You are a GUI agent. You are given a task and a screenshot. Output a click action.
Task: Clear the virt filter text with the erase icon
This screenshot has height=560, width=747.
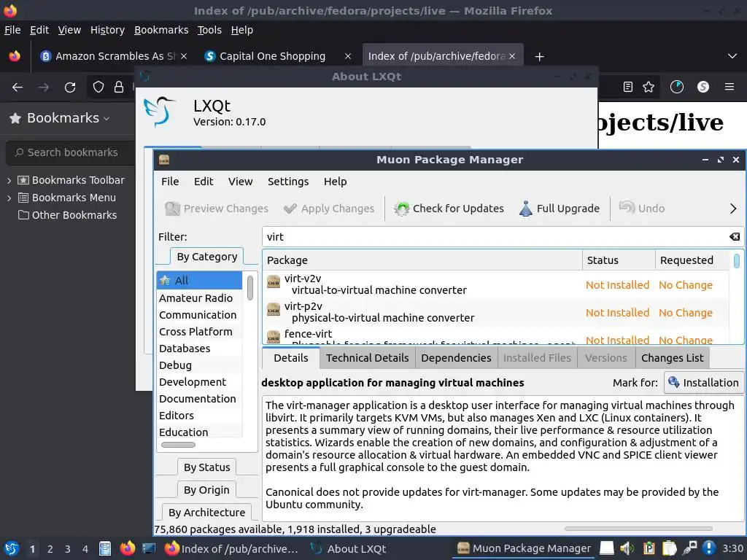click(734, 237)
